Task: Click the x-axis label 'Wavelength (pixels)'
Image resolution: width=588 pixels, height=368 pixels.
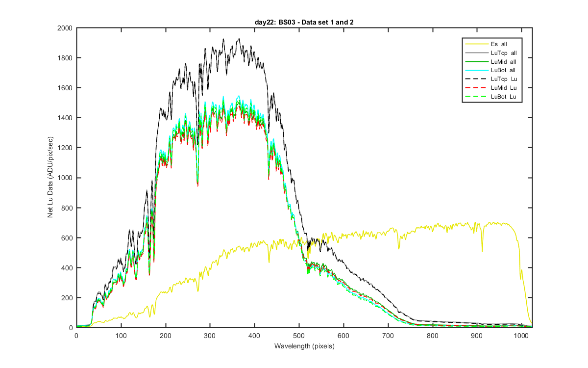Action: [x=304, y=346]
